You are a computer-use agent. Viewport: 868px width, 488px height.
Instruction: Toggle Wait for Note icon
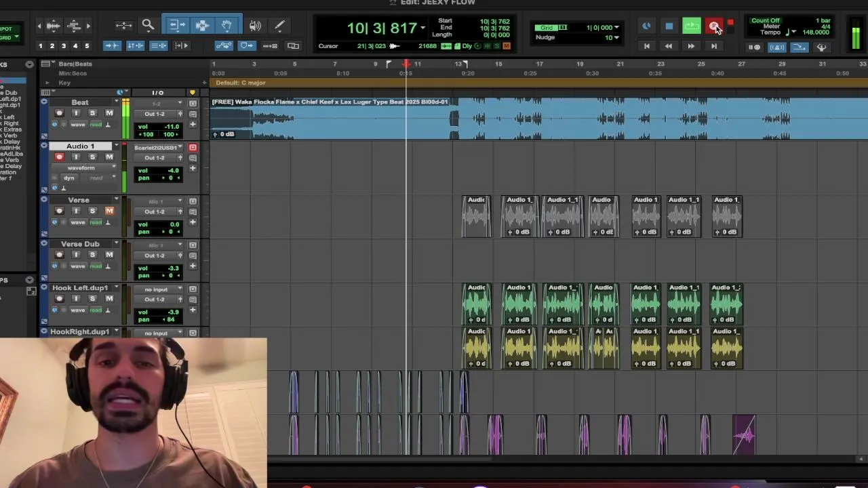(x=754, y=47)
